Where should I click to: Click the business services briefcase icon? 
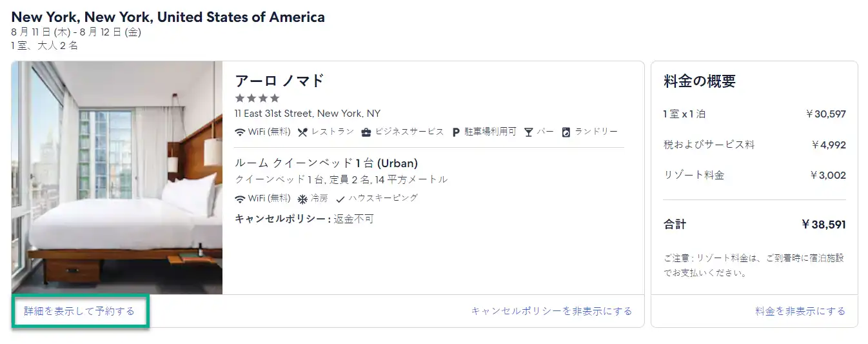[366, 132]
